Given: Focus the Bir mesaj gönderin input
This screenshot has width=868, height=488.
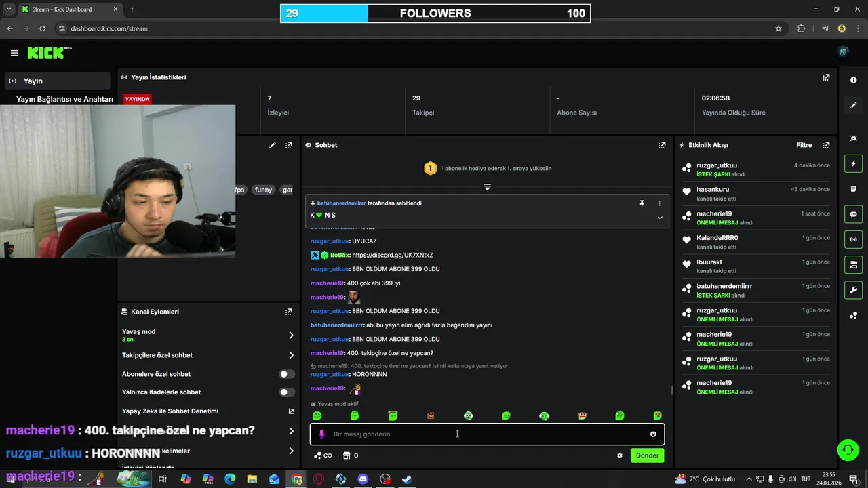Looking at the screenshot, I should [x=487, y=434].
